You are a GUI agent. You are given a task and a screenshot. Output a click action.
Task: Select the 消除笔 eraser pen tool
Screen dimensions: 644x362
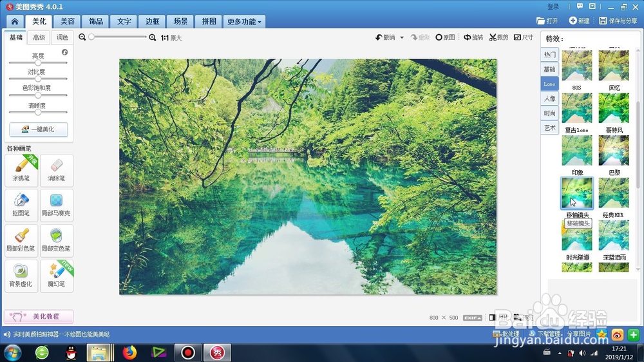(x=57, y=170)
